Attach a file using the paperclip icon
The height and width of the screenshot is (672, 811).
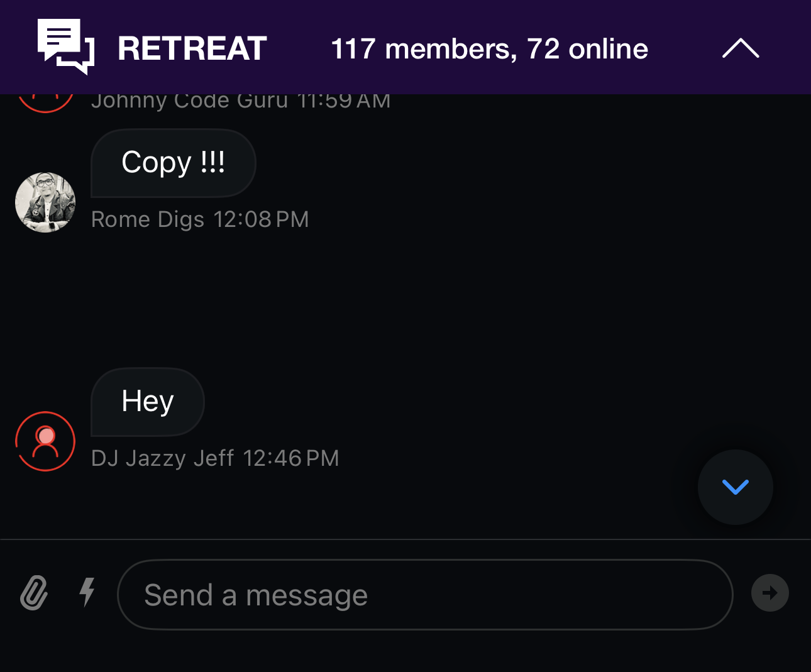click(x=34, y=593)
